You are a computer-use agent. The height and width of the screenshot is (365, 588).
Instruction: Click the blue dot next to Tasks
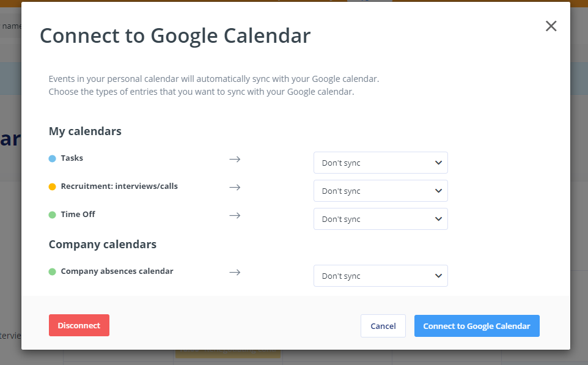[53, 159]
